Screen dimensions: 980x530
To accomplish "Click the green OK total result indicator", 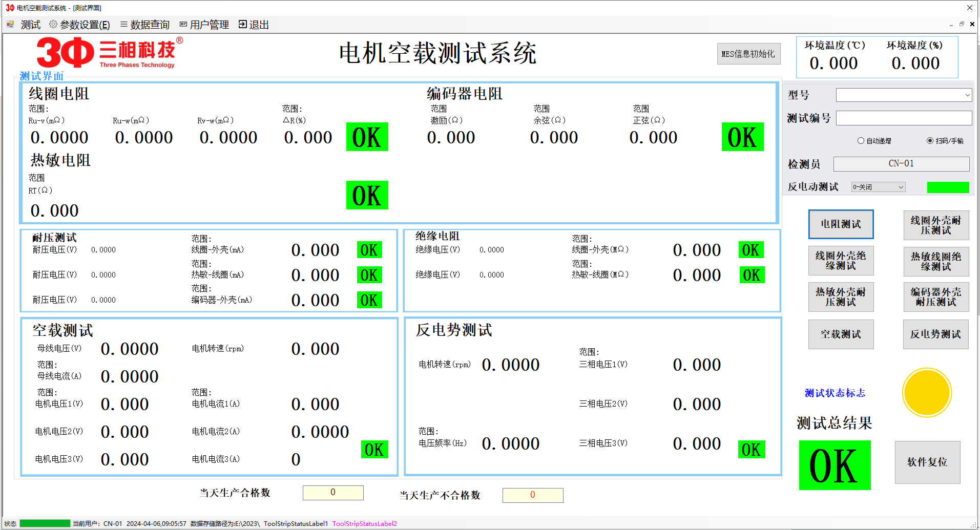I will coord(834,464).
